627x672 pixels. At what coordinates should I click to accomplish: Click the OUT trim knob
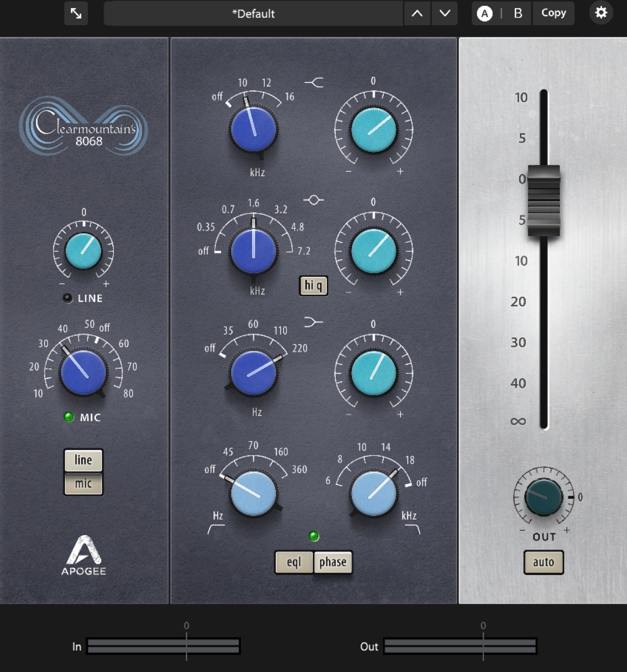click(x=544, y=497)
